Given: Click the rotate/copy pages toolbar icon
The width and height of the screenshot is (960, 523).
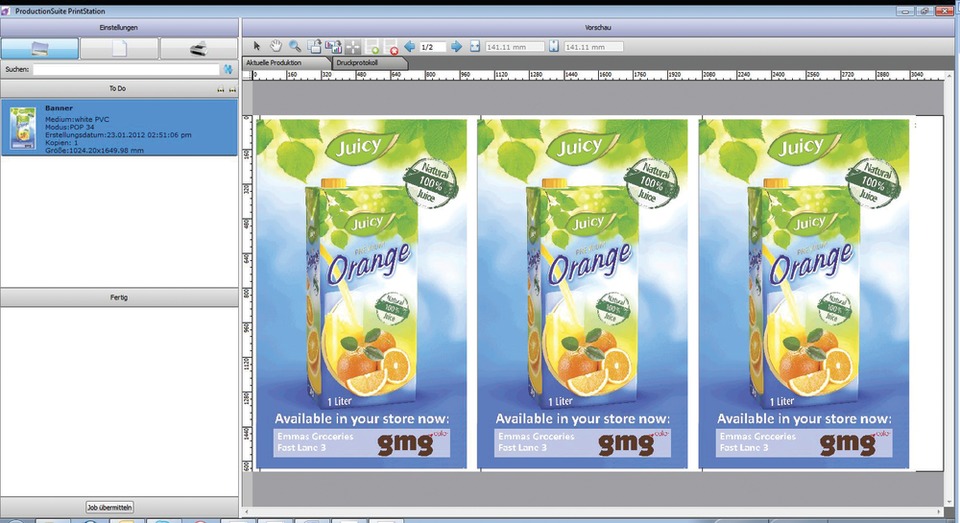Looking at the screenshot, I should coord(314,46).
